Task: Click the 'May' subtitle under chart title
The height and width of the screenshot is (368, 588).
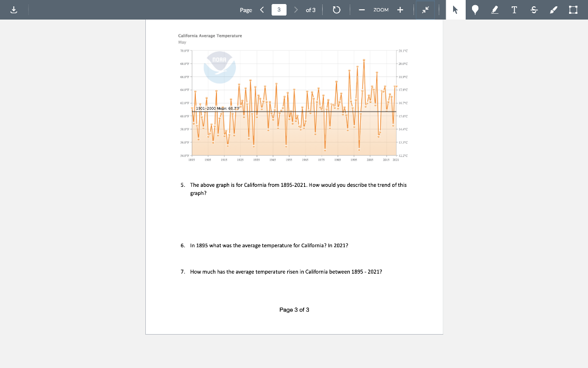Action: click(182, 42)
